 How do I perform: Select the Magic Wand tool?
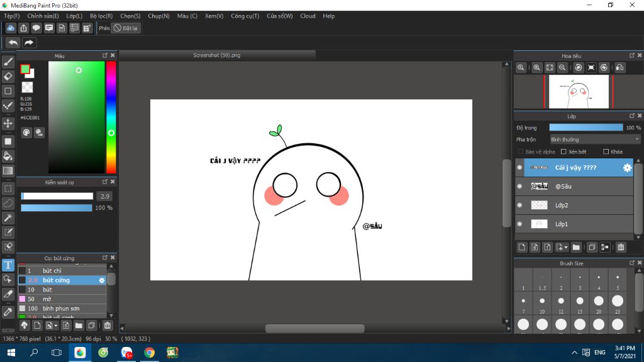coord(8,217)
